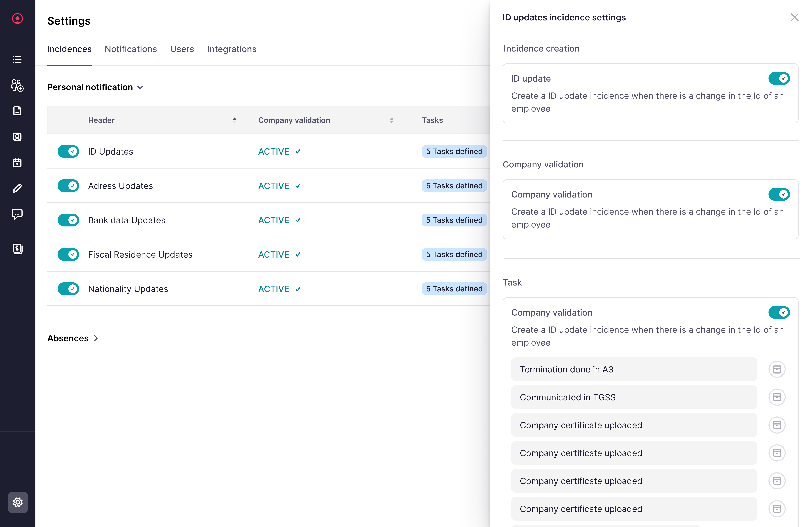Image resolution: width=812 pixels, height=527 pixels.
Task: Toggle the Adress Updates row switch
Action: [68, 186]
